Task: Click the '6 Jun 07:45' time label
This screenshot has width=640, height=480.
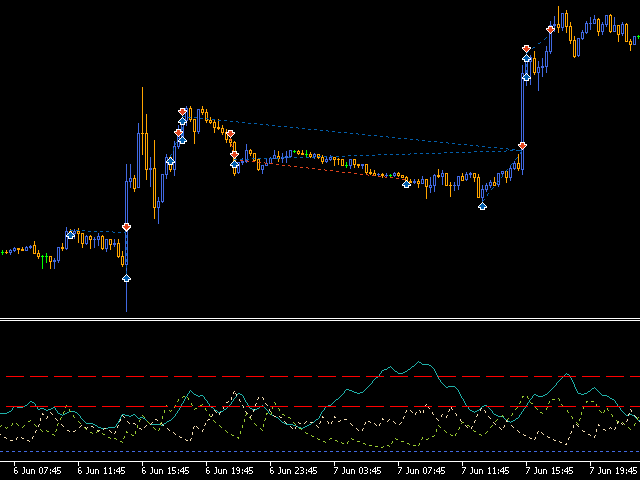Action: pos(38,471)
